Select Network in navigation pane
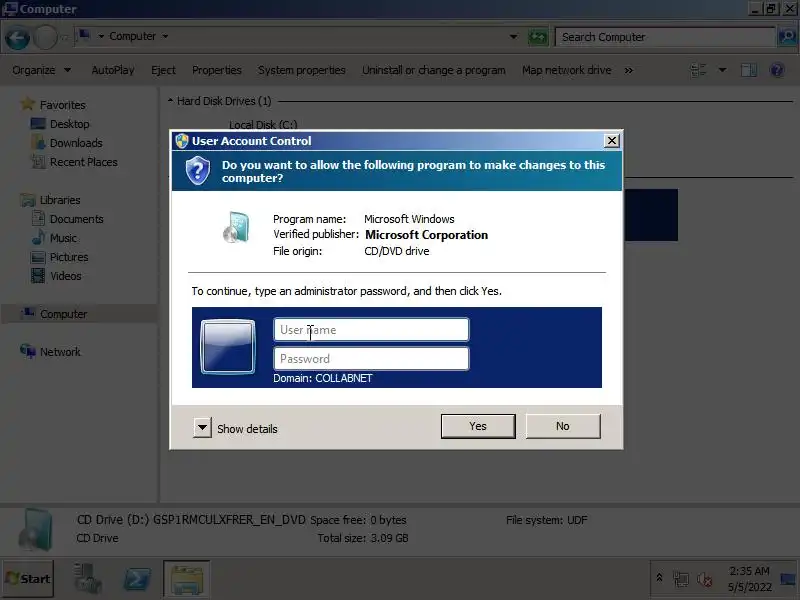Image resolution: width=800 pixels, height=600 pixels. 60,352
